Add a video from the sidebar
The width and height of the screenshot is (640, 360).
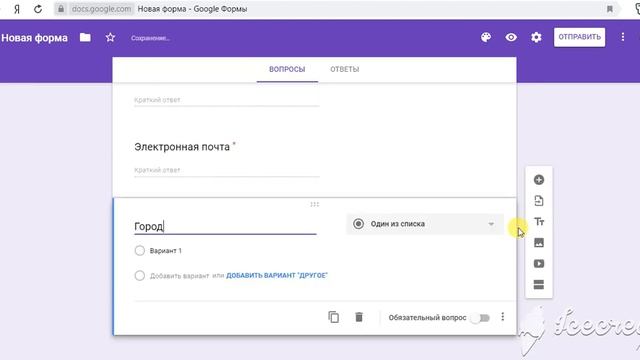point(539,264)
